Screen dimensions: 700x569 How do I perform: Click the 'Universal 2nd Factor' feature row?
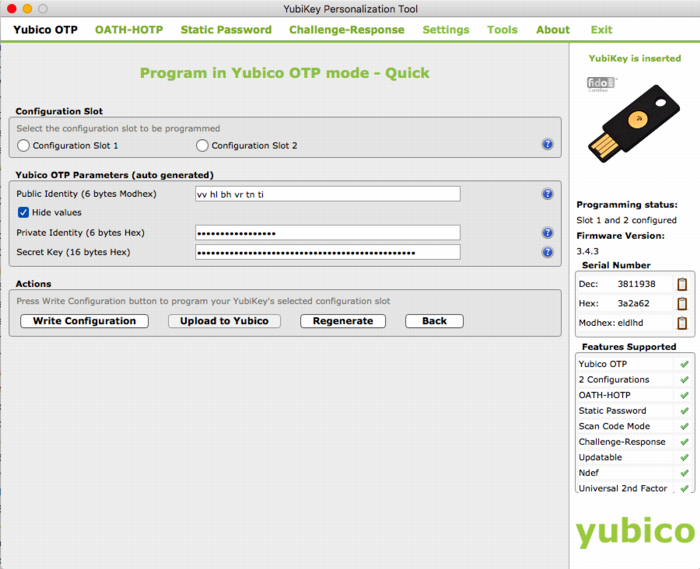tap(634, 488)
